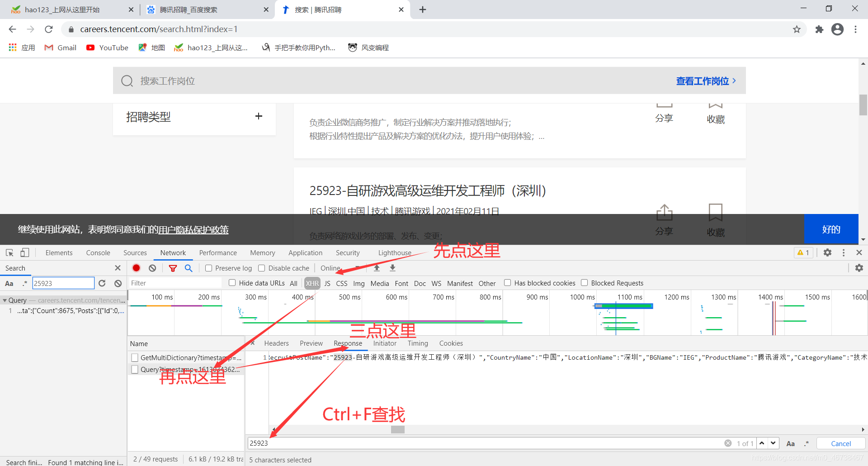Open the Chrome extensions puzzle icon
The image size is (868, 466).
(x=819, y=29)
